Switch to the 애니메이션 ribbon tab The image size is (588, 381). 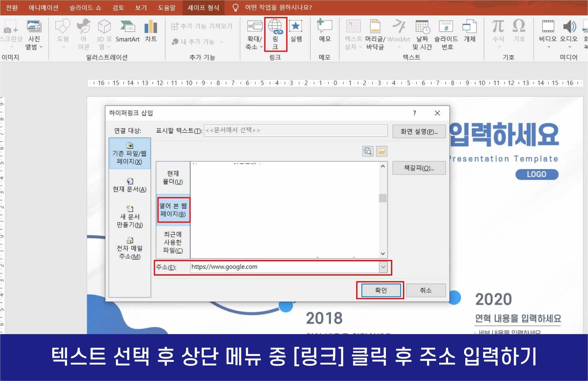tap(43, 7)
